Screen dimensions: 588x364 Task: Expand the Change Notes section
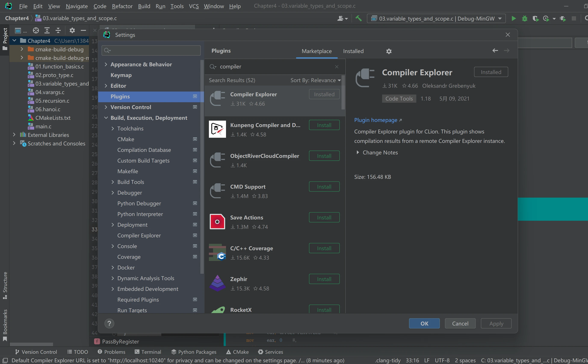coord(358,152)
